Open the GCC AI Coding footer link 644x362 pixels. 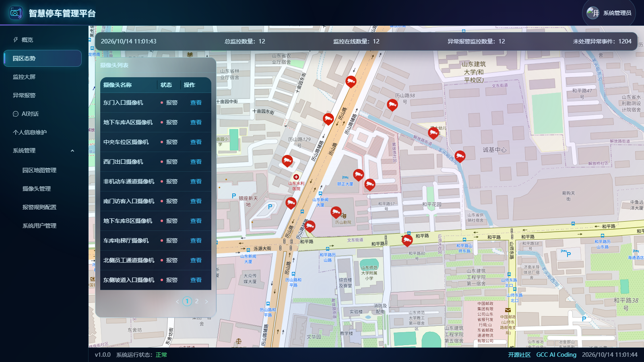pos(556,355)
